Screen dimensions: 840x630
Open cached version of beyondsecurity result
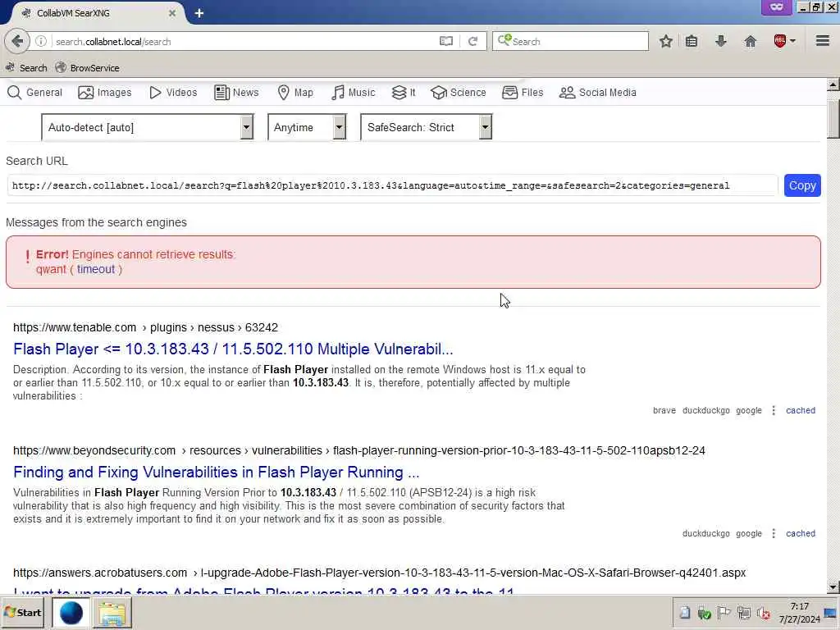tap(801, 533)
